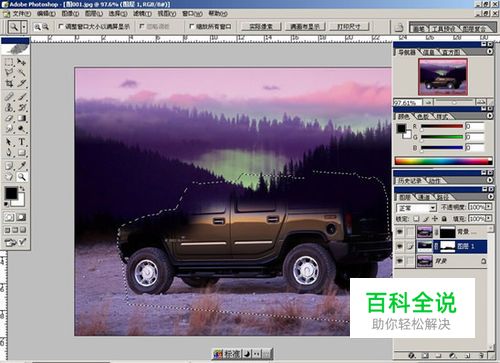Select the Lasso tool
This screenshot has width=500, height=363.
(9, 72)
